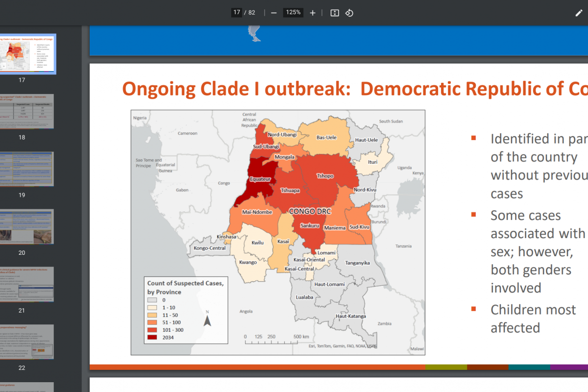Select the page 17 thumbnail
The height and width of the screenshot is (392, 588).
27,54
